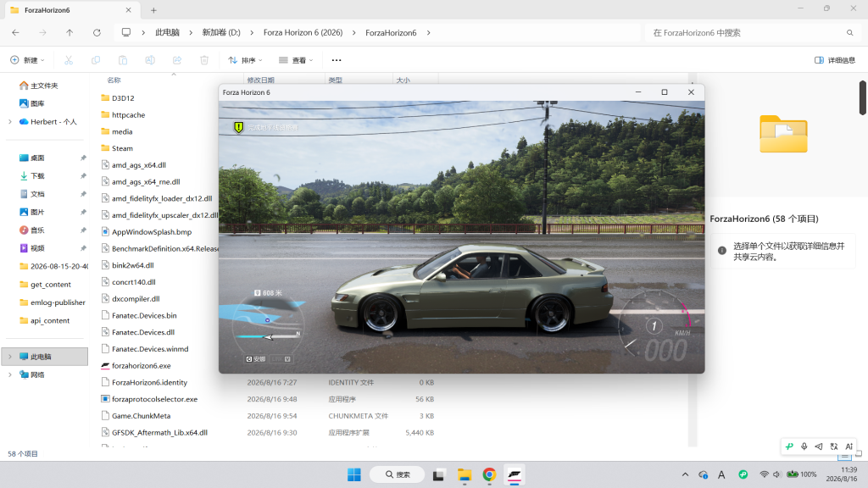The width and height of the screenshot is (868, 488).
Task: Click the battery 100% tray indicator
Action: click(x=802, y=474)
